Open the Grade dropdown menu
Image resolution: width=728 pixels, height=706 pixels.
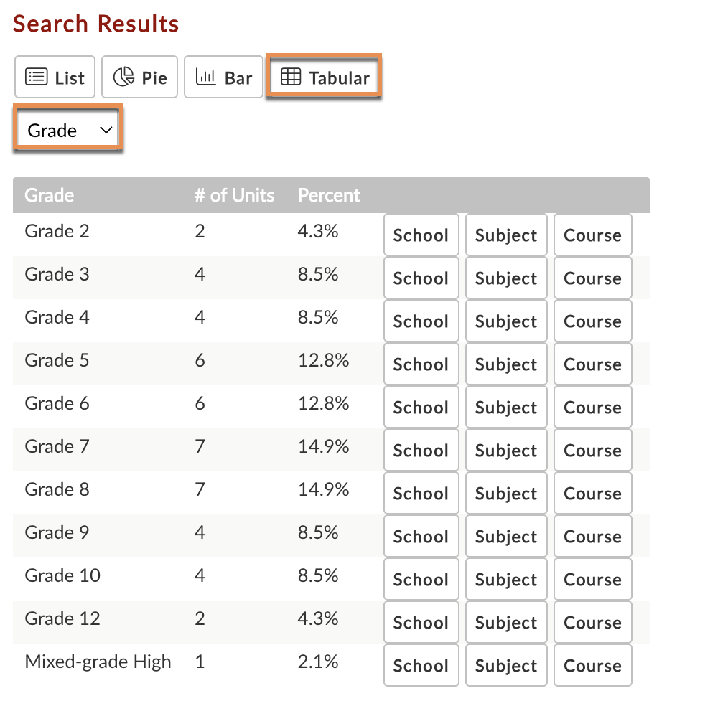68,130
